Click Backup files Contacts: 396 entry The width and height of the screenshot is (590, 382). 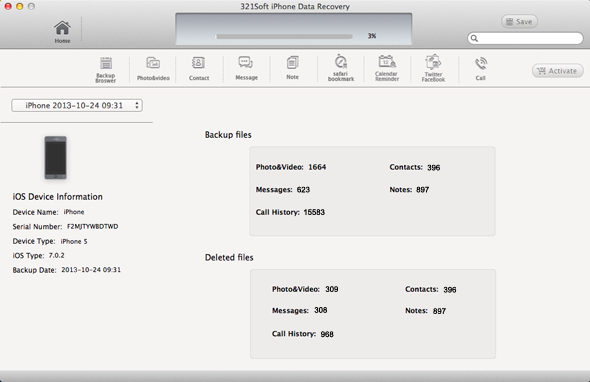(x=415, y=167)
